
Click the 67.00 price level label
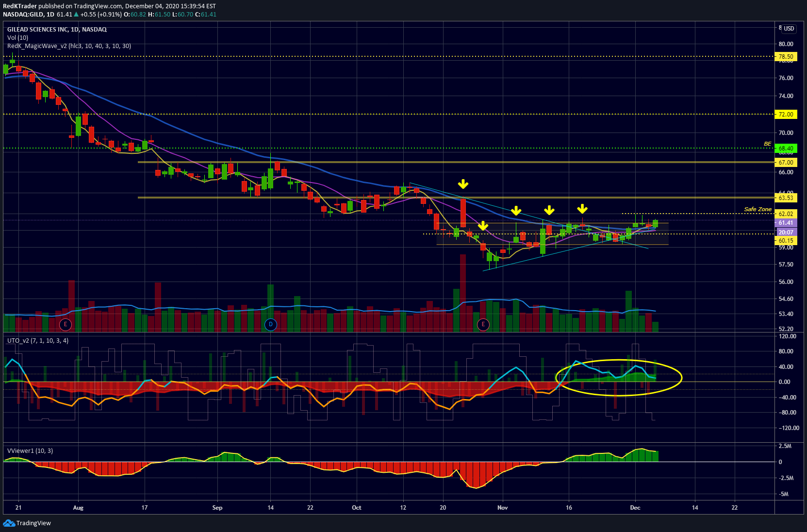[786, 163]
